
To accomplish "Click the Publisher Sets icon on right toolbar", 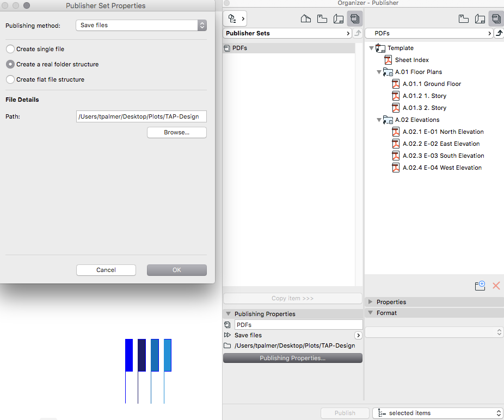I will coord(496,18).
